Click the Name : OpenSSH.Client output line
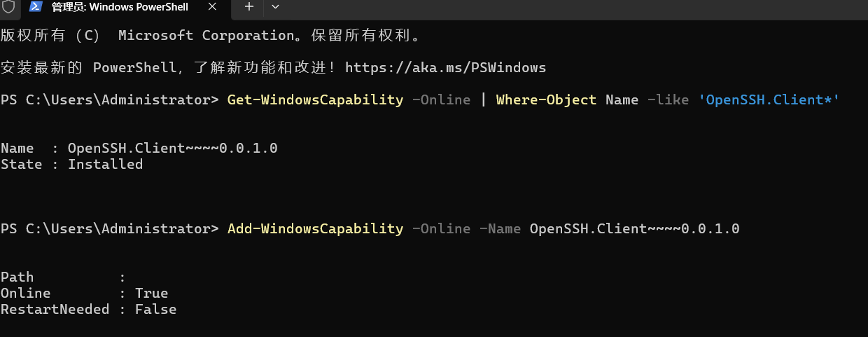Viewport: 868px width, 337px height. [139, 149]
